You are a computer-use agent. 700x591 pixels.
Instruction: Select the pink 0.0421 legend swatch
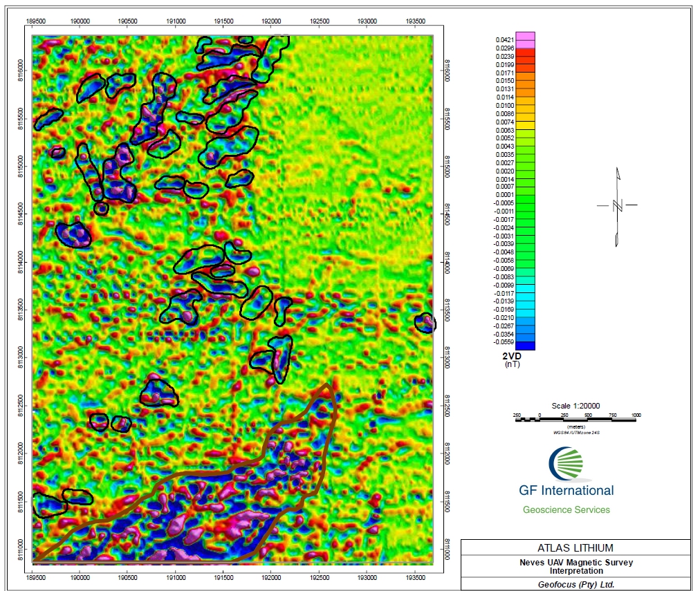525,39
